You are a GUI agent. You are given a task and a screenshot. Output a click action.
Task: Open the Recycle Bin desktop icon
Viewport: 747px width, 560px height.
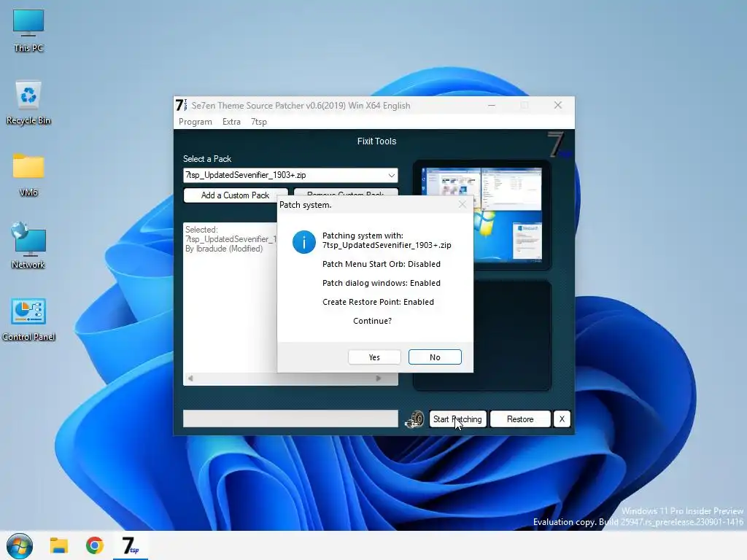(28, 103)
